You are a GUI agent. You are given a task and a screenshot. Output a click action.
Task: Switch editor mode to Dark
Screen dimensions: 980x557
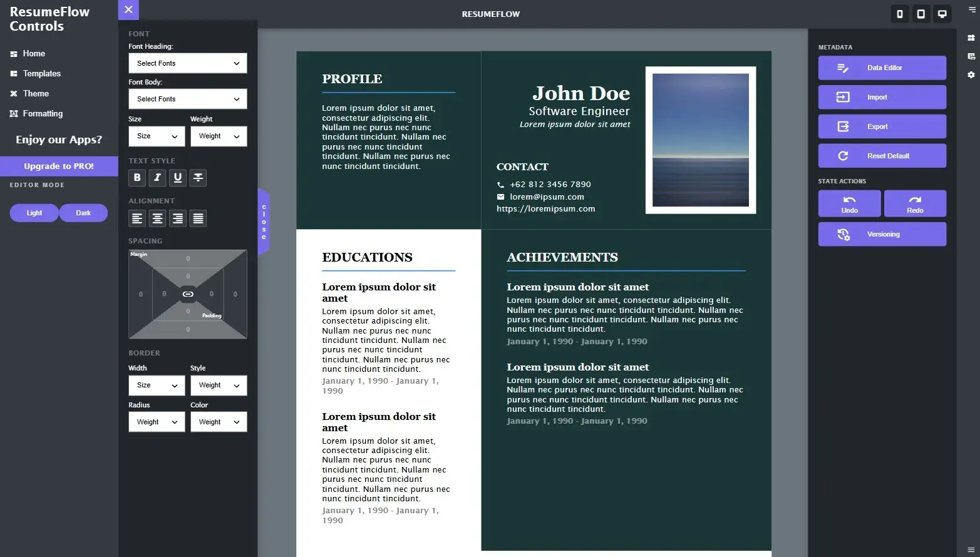[x=83, y=213]
